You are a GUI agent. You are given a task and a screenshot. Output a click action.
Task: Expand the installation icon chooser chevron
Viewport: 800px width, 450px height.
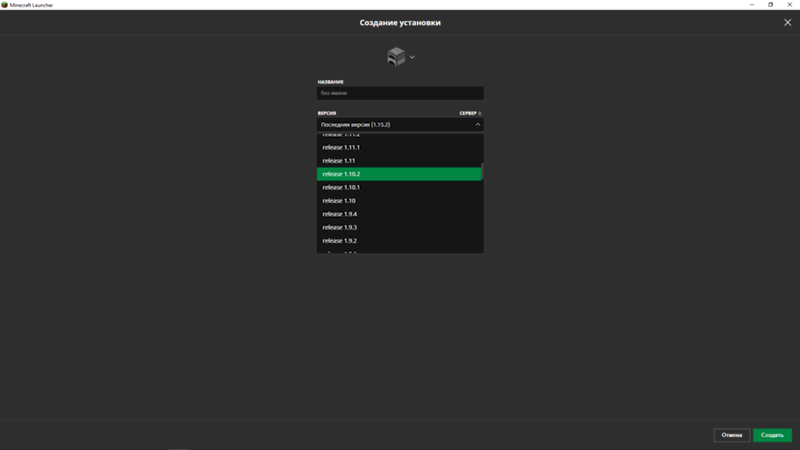tap(412, 57)
